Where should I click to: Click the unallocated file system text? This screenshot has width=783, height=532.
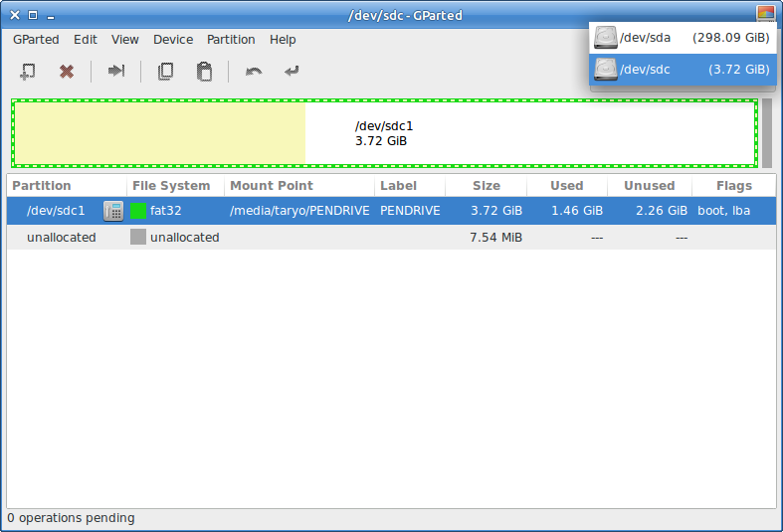point(185,237)
